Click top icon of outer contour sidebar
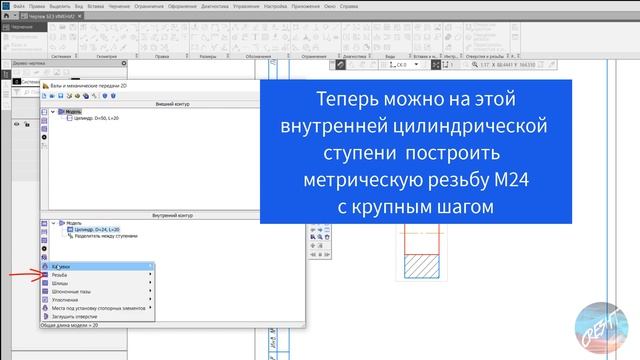The image size is (640, 360). click(44, 112)
